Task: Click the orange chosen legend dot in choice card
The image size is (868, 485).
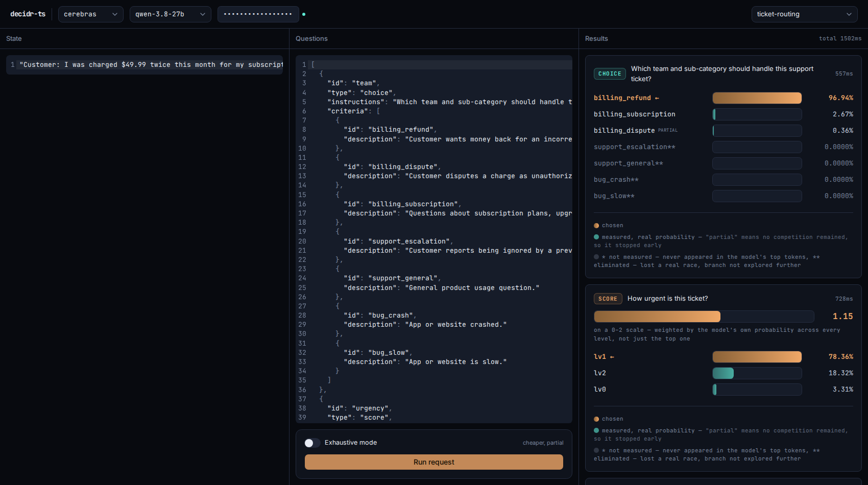Action: 596,226
